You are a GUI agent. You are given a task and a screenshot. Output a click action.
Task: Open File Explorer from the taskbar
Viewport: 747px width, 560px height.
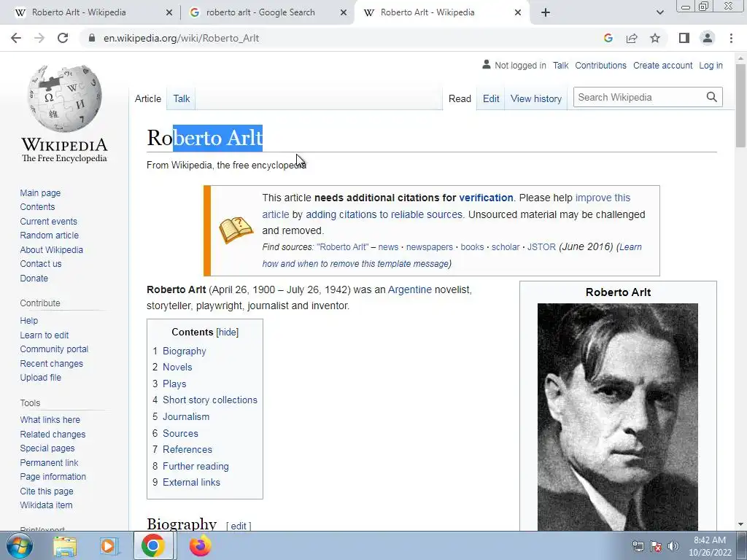point(65,545)
